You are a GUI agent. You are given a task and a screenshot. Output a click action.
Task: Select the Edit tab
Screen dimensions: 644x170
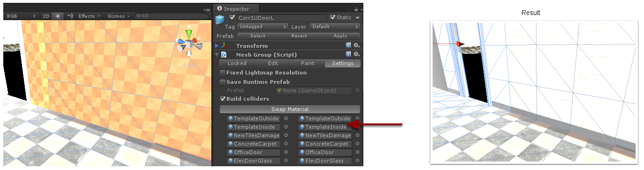tap(273, 63)
